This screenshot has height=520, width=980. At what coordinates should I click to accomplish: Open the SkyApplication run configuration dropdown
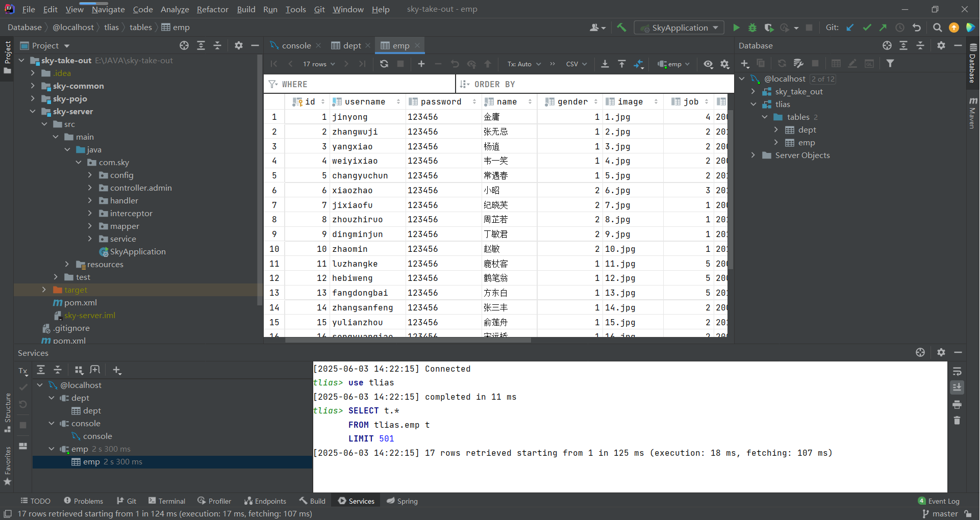click(679, 28)
